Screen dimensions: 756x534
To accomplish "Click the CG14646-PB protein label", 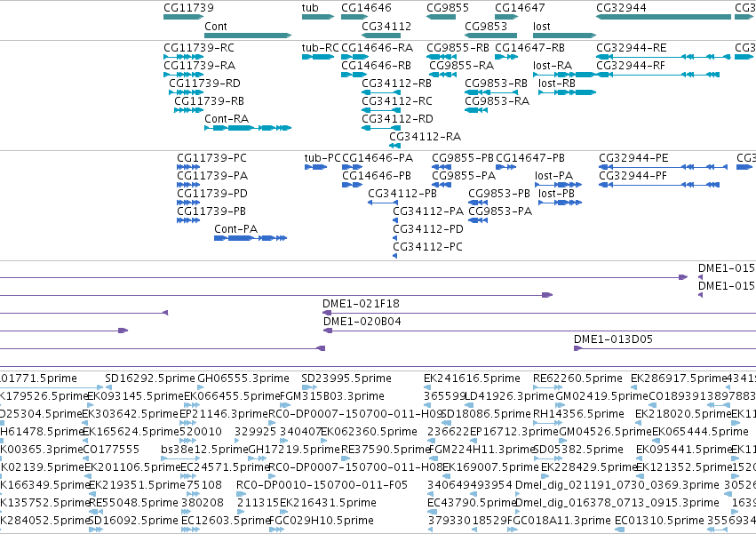I will (377, 176).
